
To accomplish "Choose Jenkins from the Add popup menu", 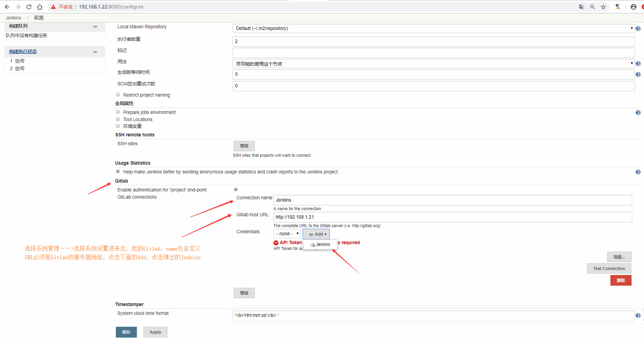I will (x=320, y=244).
